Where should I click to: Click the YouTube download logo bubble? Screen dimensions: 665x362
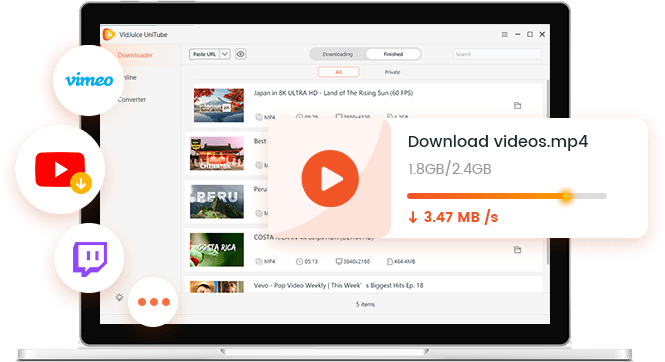60,169
